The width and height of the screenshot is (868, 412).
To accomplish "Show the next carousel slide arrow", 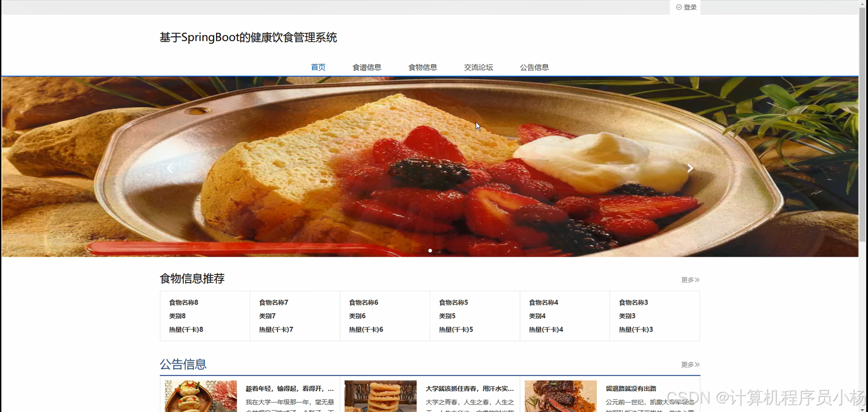I will pyautogui.click(x=690, y=168).
